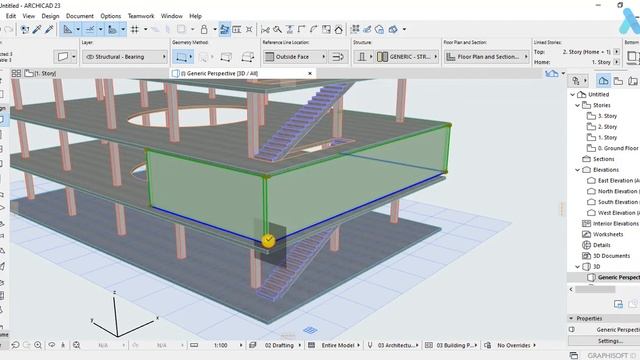
Task: Collapse the 3D tree node
Action: click(x=578, y=267)
